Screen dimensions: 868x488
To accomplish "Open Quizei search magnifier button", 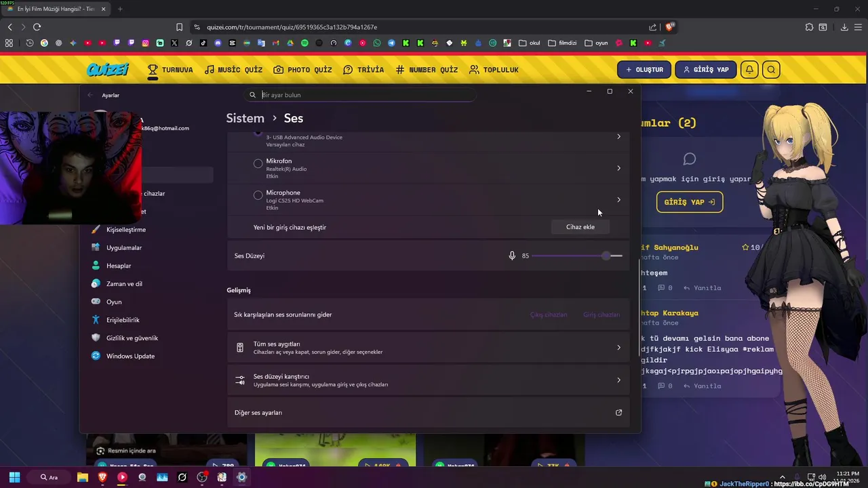I will (x=771, y=69).
